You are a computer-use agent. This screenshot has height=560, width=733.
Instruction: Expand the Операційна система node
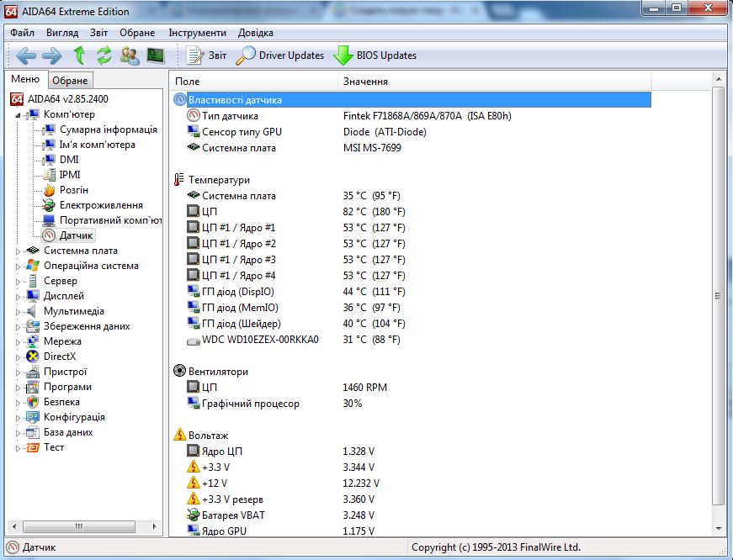[x=19, y=266]
